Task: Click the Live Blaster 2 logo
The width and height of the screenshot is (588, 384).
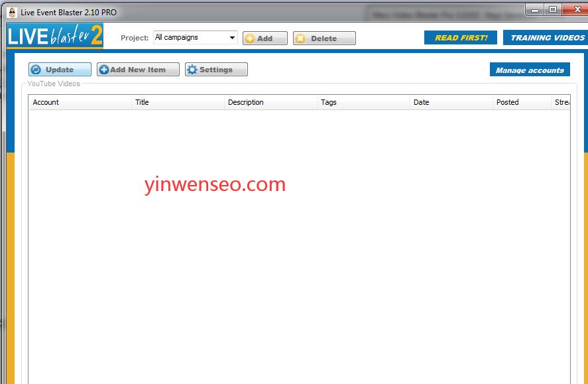Action: [x=55, y=35]
